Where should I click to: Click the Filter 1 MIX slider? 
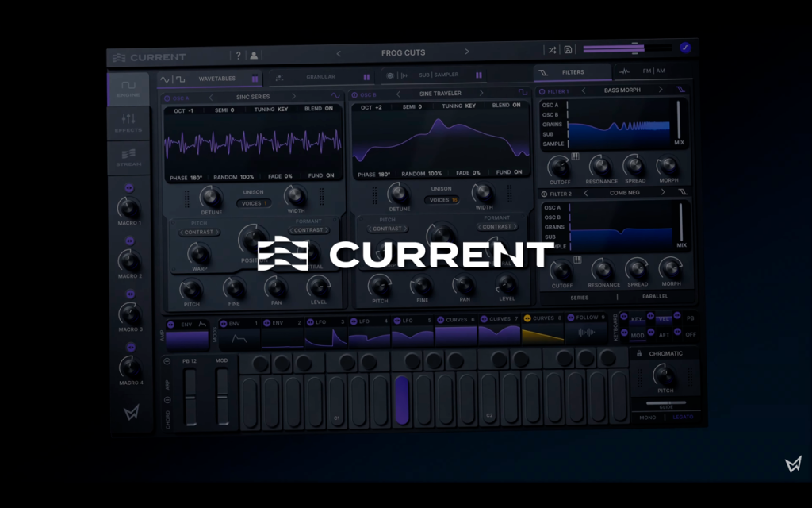tap(679, 119)
